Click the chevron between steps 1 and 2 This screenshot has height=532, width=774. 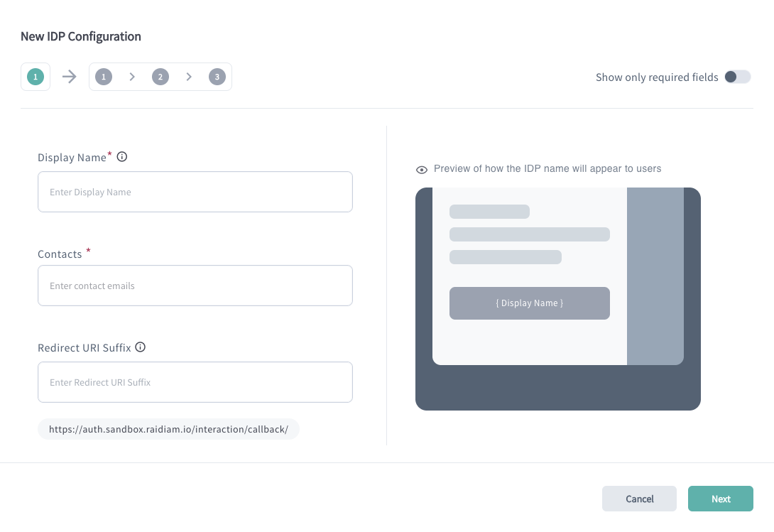pyautogui.click(x=132, y=76)
